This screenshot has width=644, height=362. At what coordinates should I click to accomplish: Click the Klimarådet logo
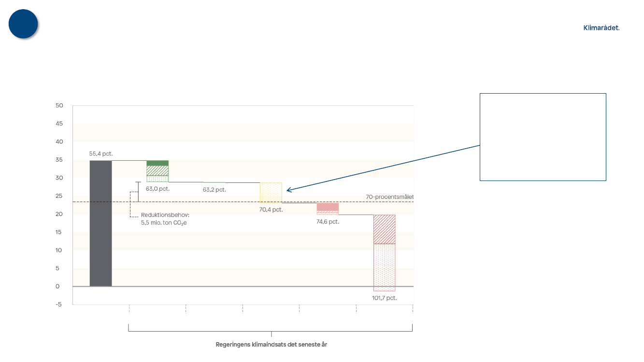pos(601,28)
